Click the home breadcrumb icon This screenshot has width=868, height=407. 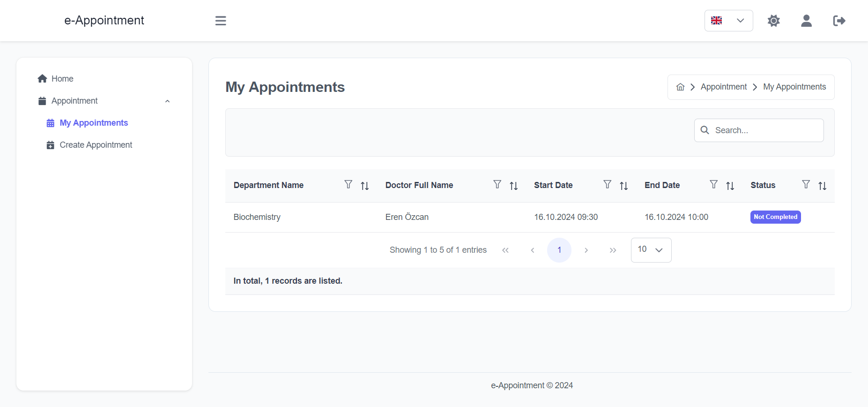tap(680, 87)
